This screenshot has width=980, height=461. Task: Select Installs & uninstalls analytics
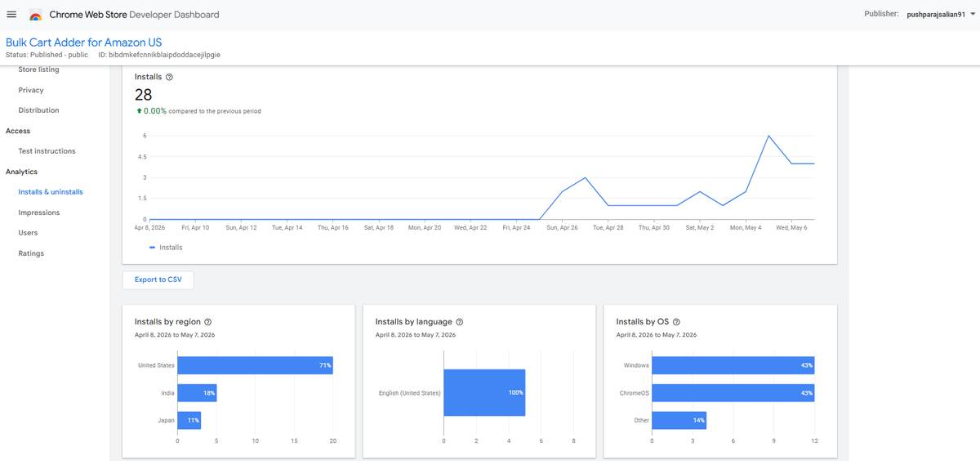click(51, 192)
